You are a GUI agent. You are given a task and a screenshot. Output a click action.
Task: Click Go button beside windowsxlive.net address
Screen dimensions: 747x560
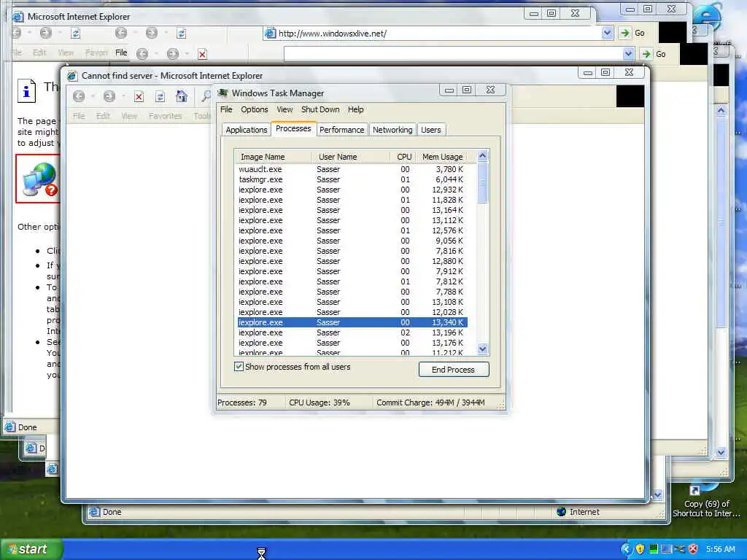point(632,34)
